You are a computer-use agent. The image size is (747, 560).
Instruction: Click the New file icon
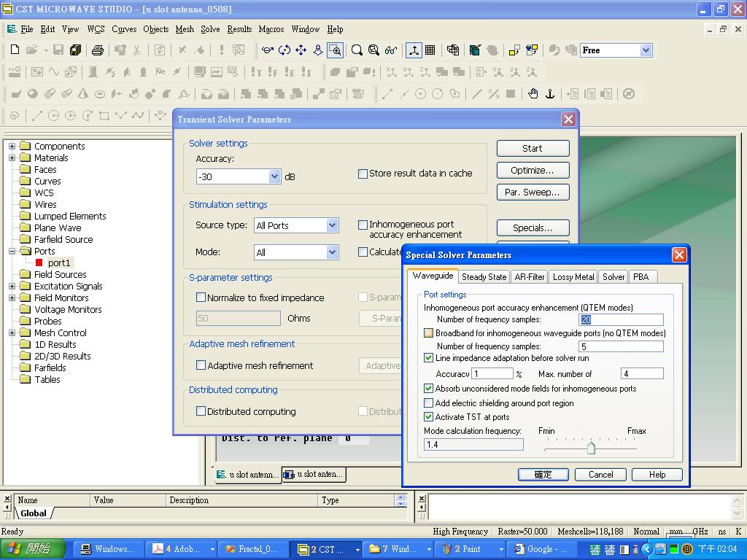tap(15, 50)
